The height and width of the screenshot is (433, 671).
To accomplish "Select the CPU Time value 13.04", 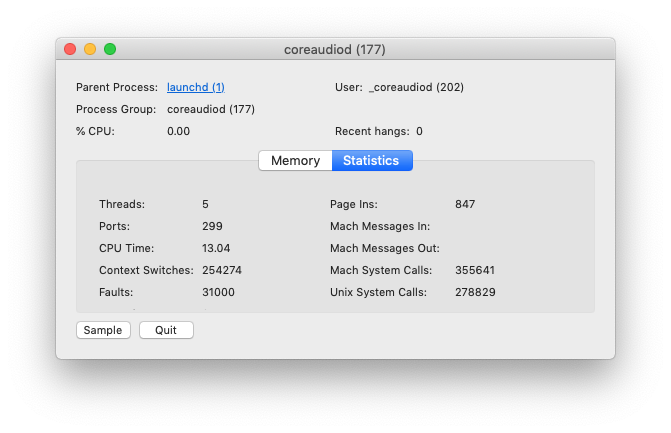I will tap(216, 248).
